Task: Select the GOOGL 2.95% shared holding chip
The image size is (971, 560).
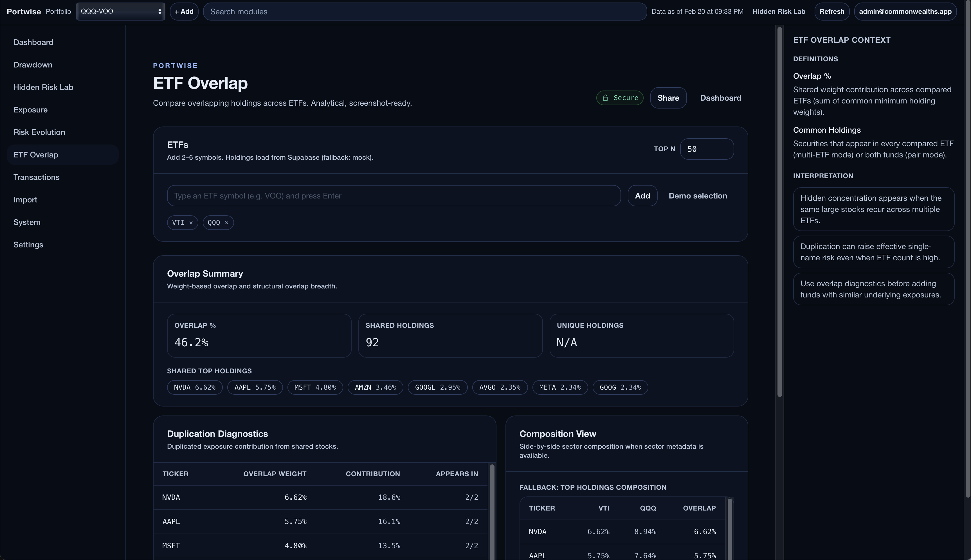Action: tap(437, 387)
